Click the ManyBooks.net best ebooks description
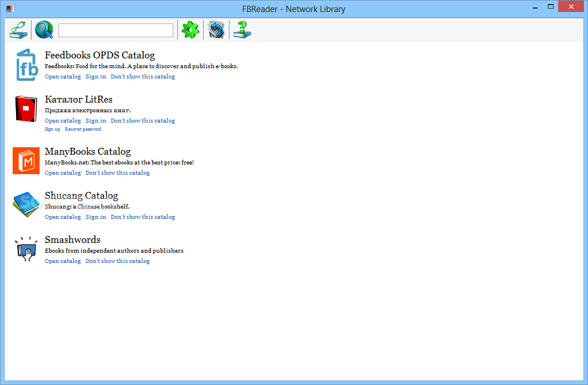 click(119, 163)
